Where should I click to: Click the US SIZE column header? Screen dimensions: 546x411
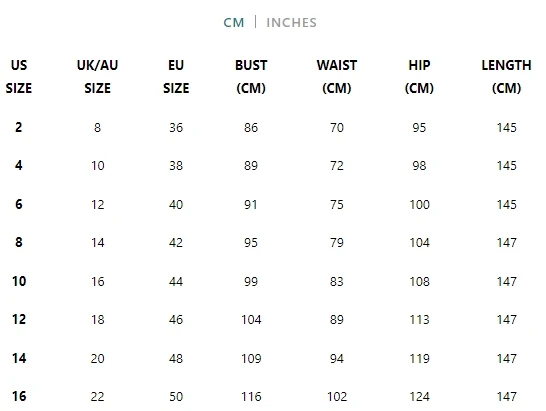click(x=19, y=77)
